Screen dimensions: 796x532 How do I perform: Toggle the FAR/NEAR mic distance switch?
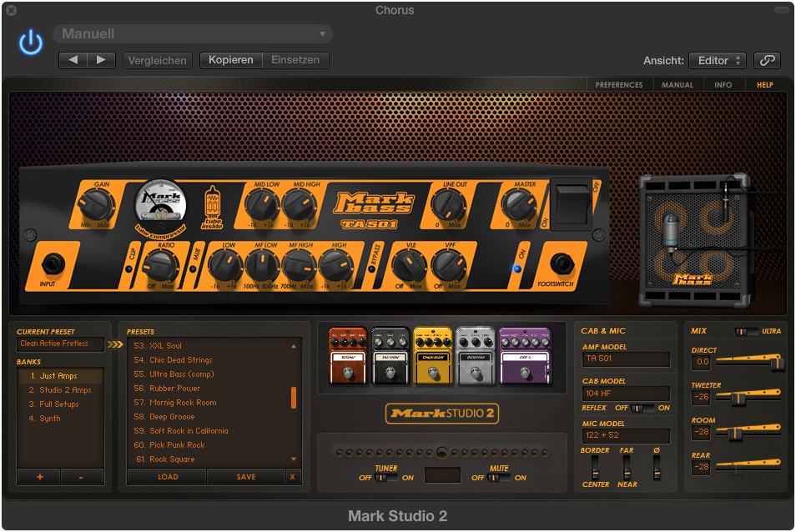pos(627,468)
